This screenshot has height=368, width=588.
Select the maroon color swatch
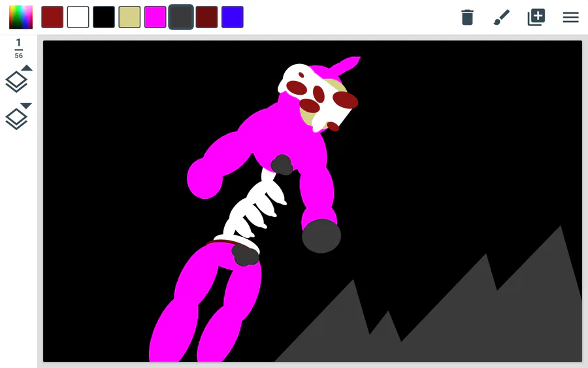[206, 17]
